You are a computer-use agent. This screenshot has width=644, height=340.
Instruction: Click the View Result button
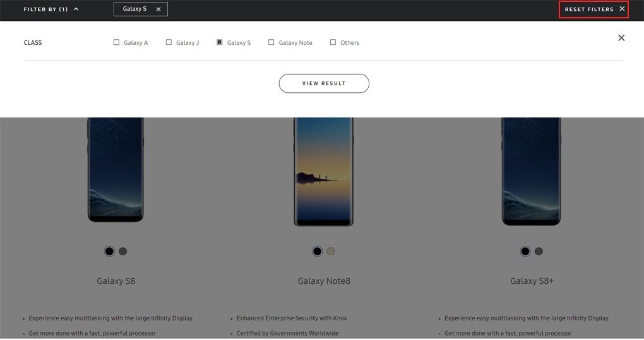324,83
